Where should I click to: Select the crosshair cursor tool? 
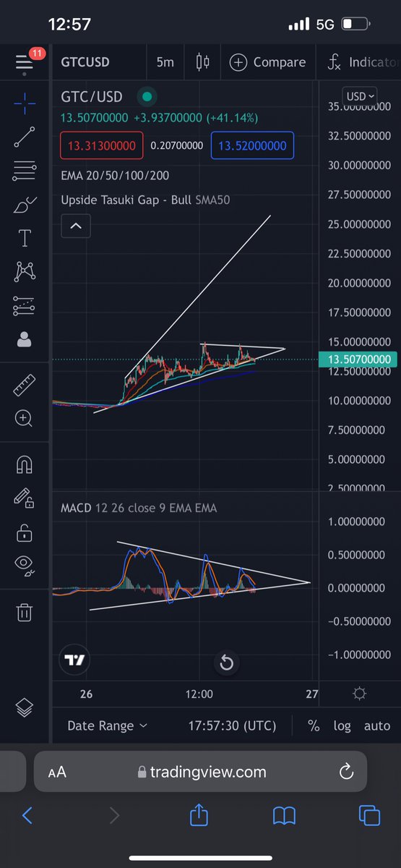[25, 104]
